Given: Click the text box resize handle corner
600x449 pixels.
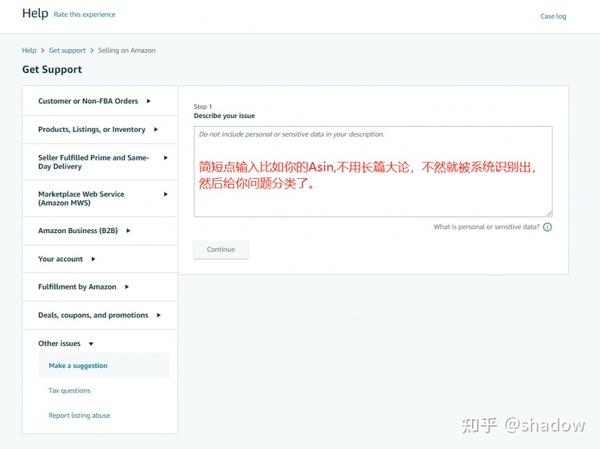Looking at the screenshot, I should [549, 214].
